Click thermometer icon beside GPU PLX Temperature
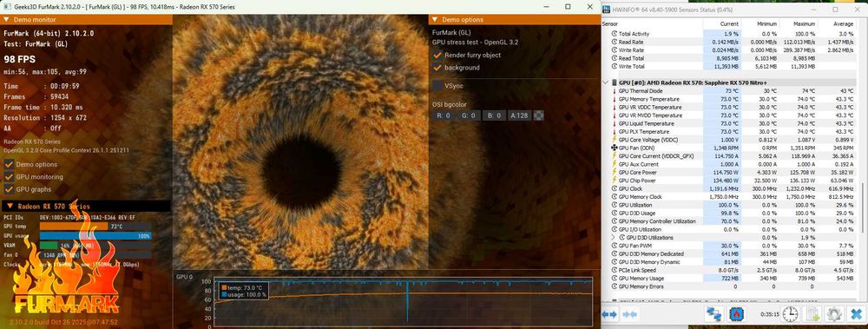Screen dimensions: 868x329 614,132
